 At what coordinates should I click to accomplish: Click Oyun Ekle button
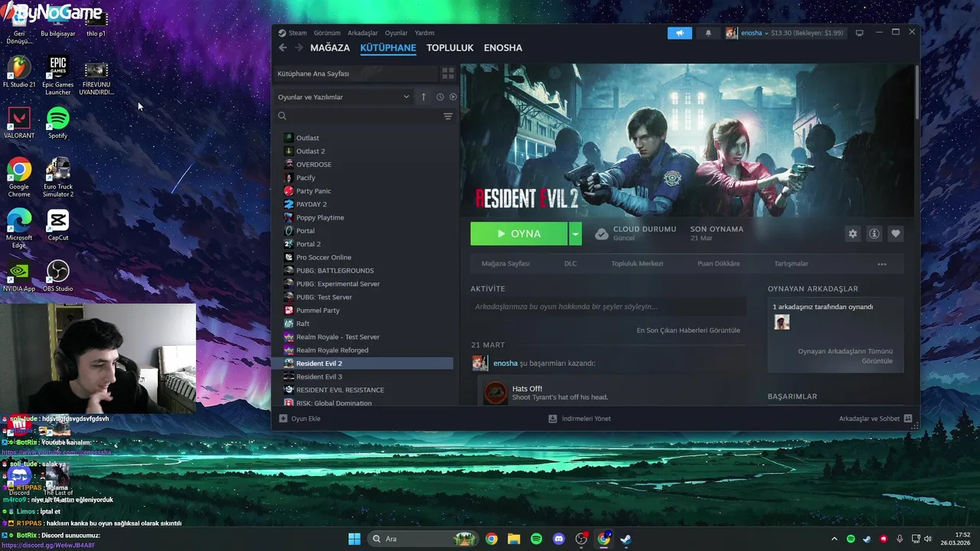pos(300,419)
